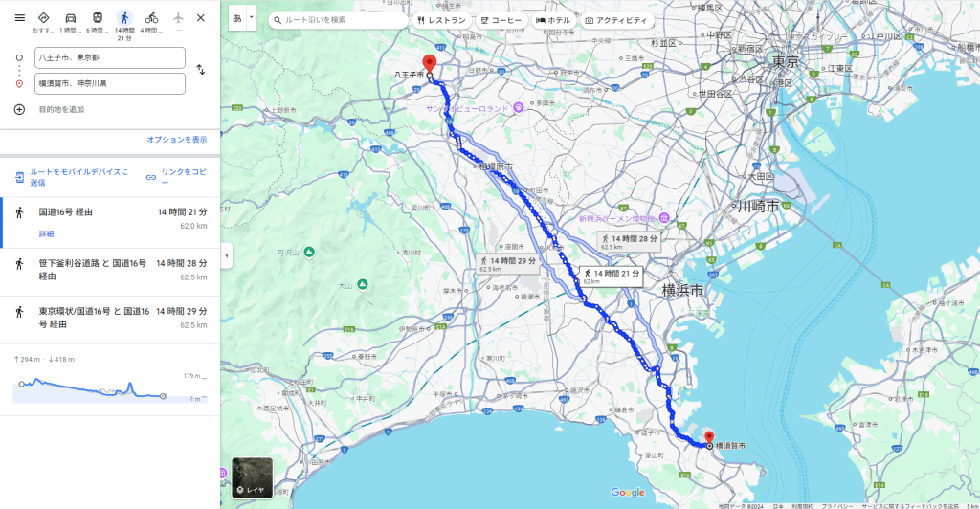Open the input method dropdown arrow
The image size is (980, 509).
point(252,18)
